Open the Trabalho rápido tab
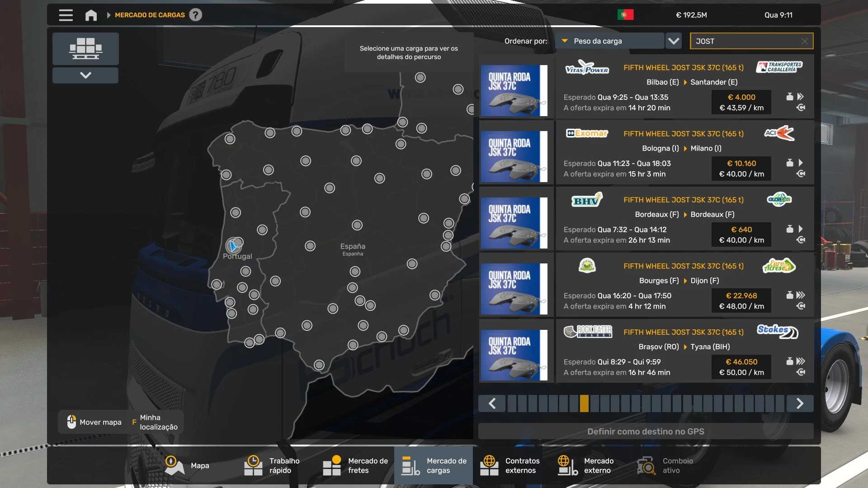This screenshot has width=868, height=488. coord(273,465)
